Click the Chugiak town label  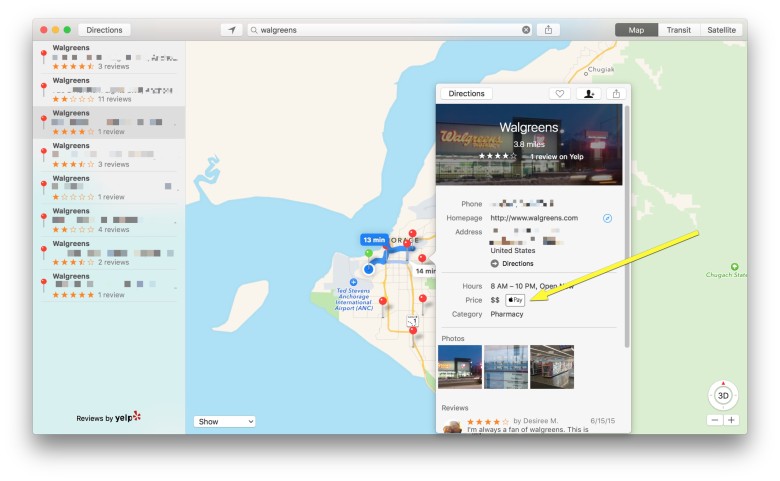point(601,70)
